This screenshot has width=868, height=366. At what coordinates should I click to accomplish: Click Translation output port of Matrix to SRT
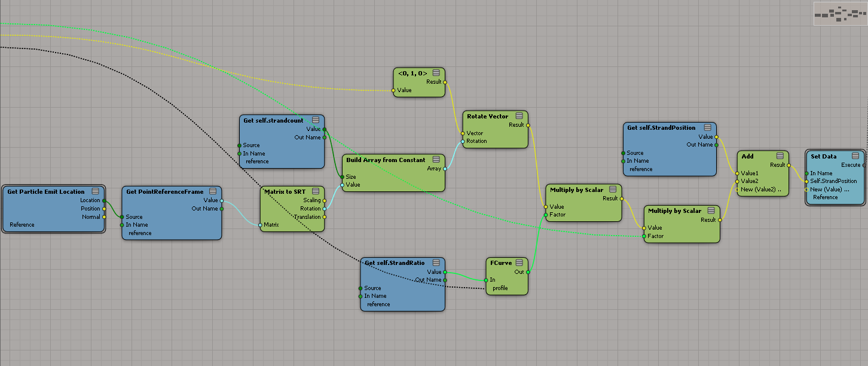pos(325,217)
